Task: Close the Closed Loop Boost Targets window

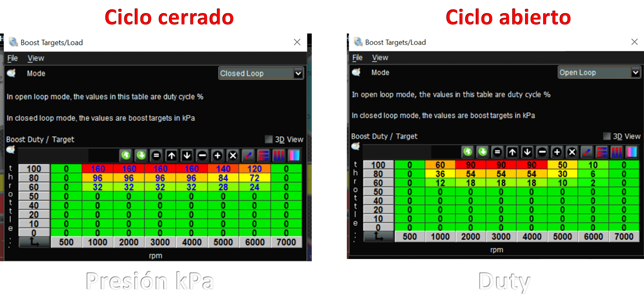Action: 297,42
